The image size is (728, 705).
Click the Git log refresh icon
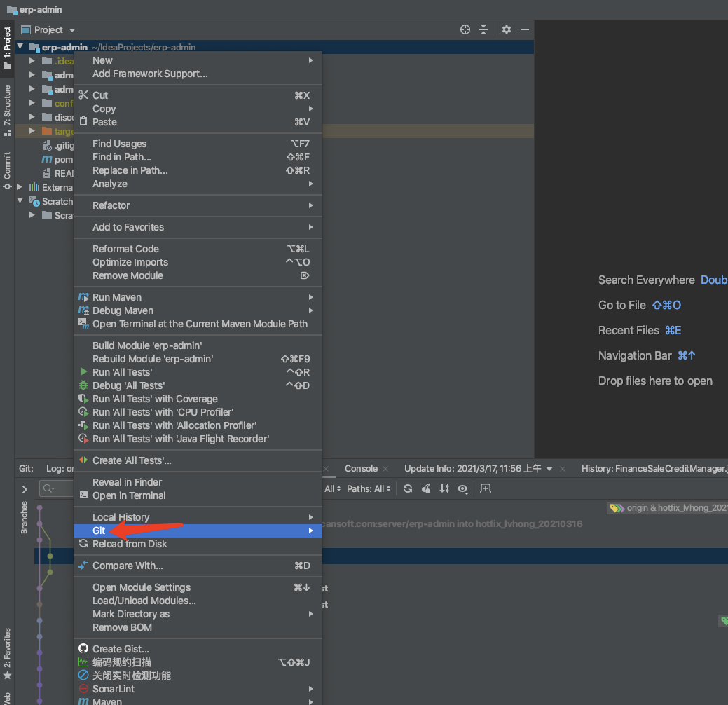pyautogui.click(x=408, y=488)
